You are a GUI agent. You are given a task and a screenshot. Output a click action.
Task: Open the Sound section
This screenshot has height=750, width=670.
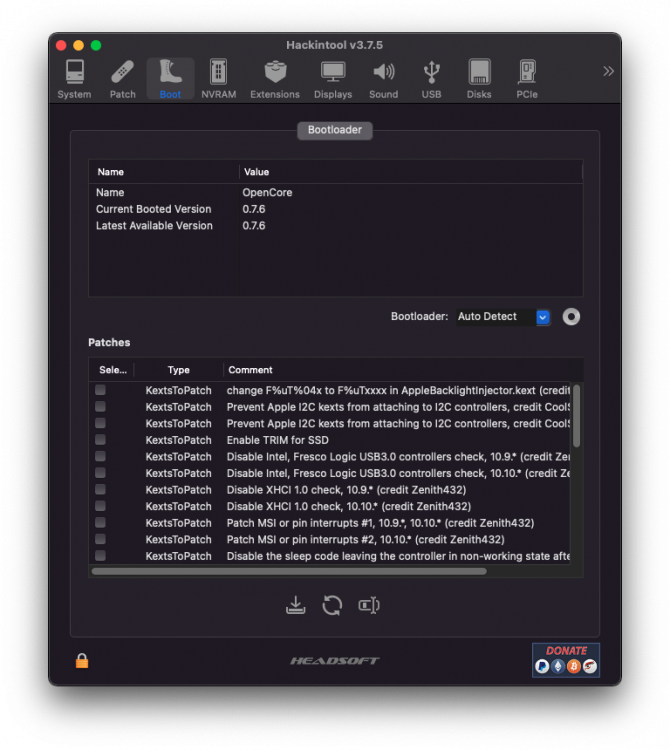pos(383,79)
